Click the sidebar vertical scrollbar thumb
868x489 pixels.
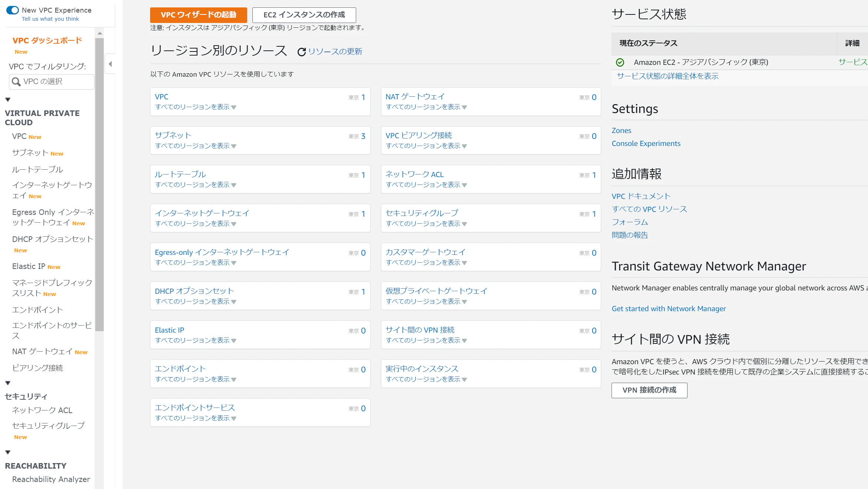tap(99, 185)
